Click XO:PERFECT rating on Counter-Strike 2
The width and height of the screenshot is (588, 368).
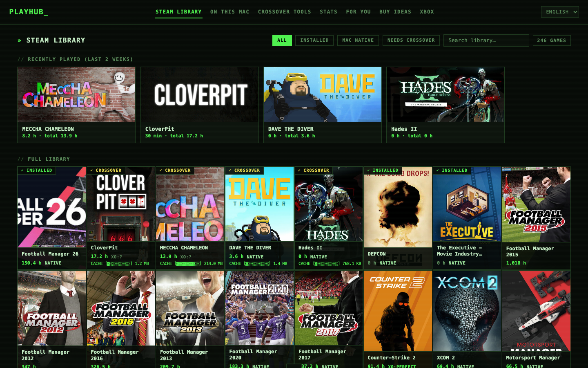pos(402,367)
